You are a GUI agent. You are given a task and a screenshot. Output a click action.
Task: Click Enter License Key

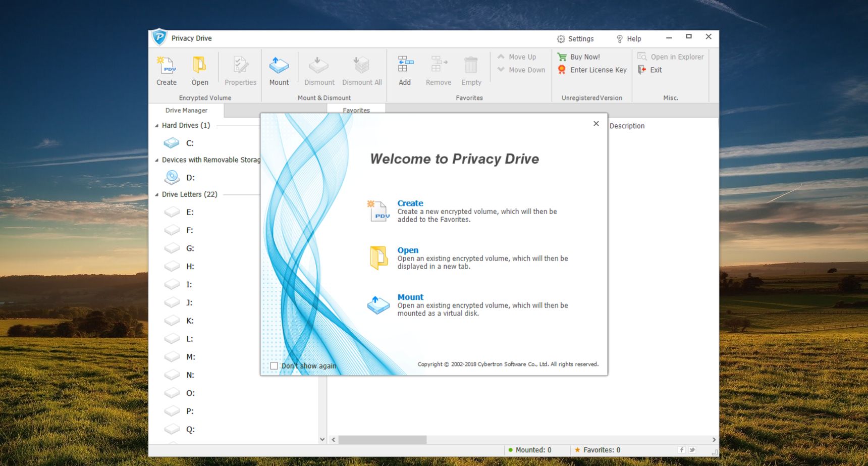(592, 70)
